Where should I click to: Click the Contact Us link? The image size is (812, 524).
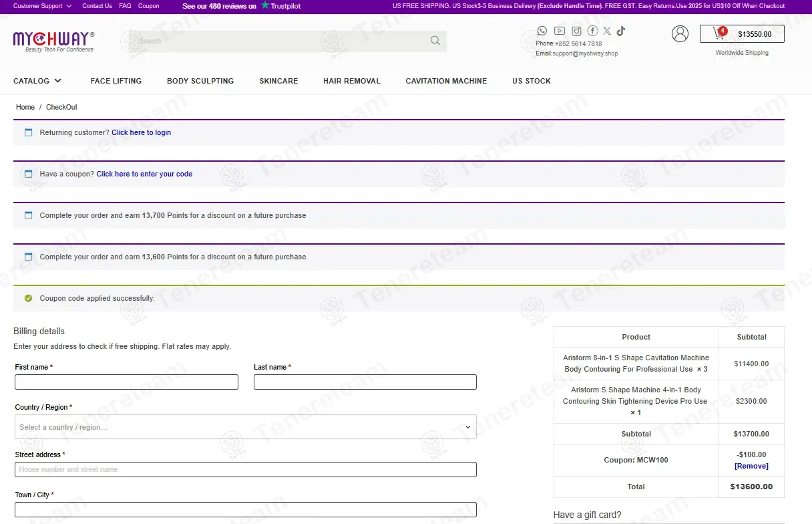(x=97, y=6)
